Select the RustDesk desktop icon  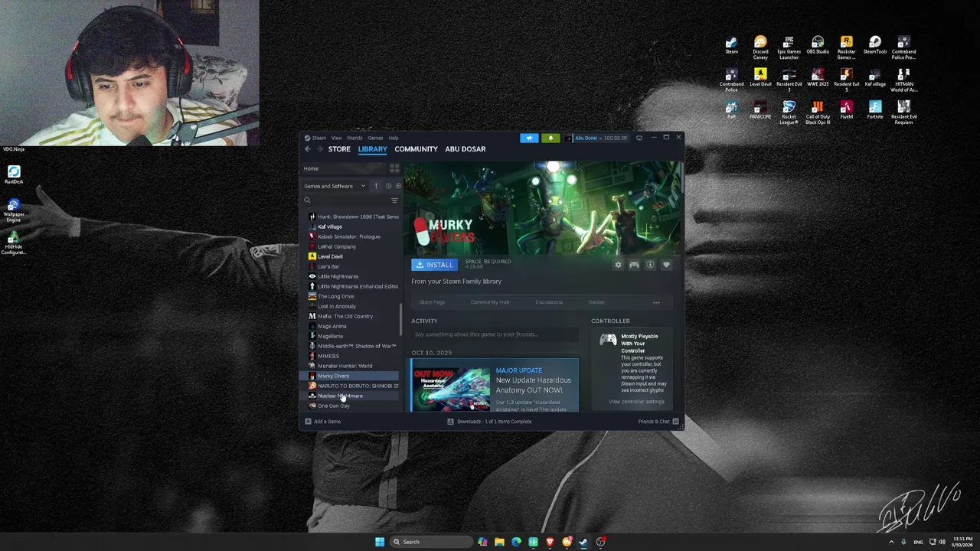click(14, 175)
